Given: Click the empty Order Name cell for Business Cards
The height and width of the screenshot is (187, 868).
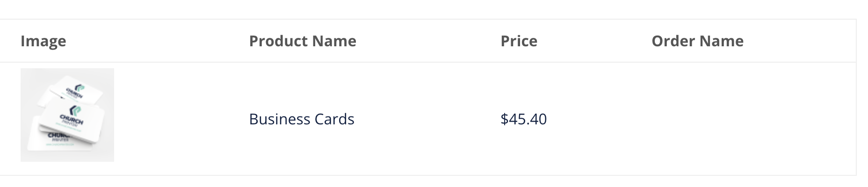Looking at the screenshot, I should click(749, 119).
